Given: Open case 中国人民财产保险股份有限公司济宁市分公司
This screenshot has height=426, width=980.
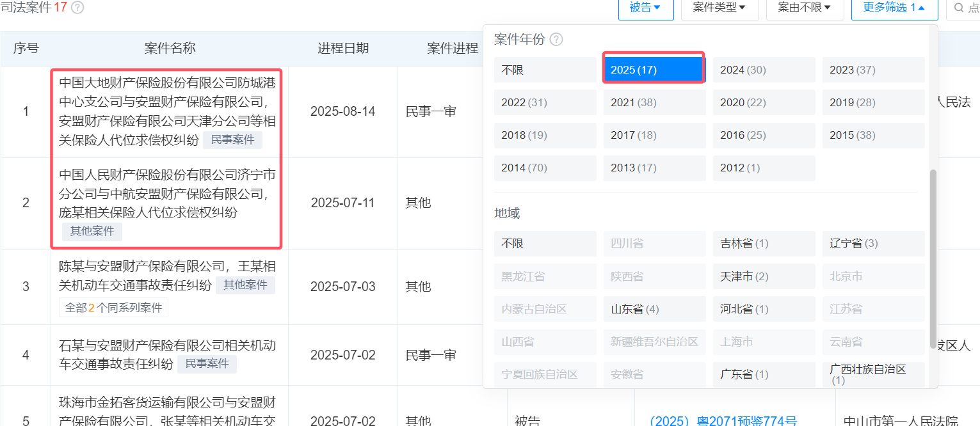Looking at the screenshot, I should click(167, 193).
